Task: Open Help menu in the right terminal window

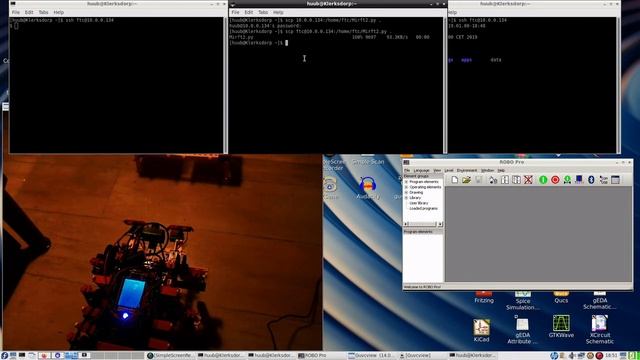Action: click(x=452, y=12)
